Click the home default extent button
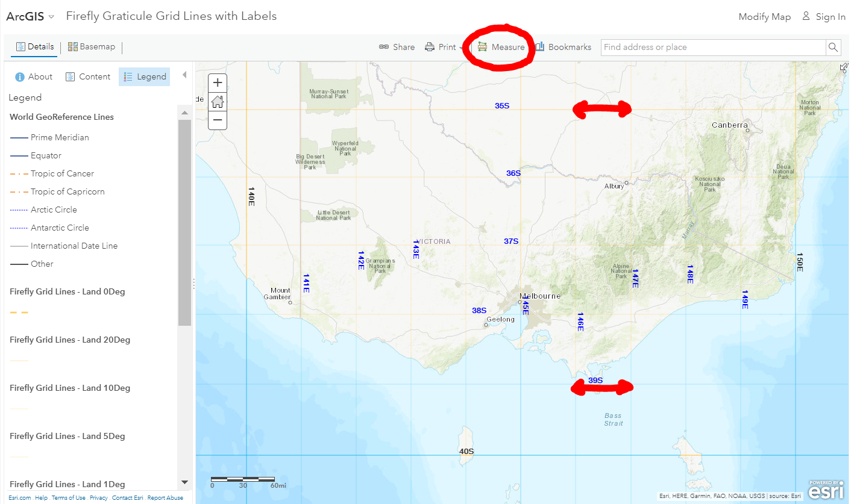851x504 pixels. pyautogui.click(x=218, y=102)
